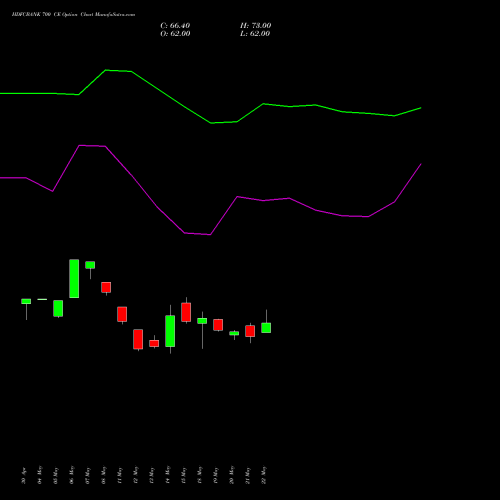The height and width of the screenshot is (500, 500).
Task: Click the 14 May date label
Action: click(x=168, y=476)
